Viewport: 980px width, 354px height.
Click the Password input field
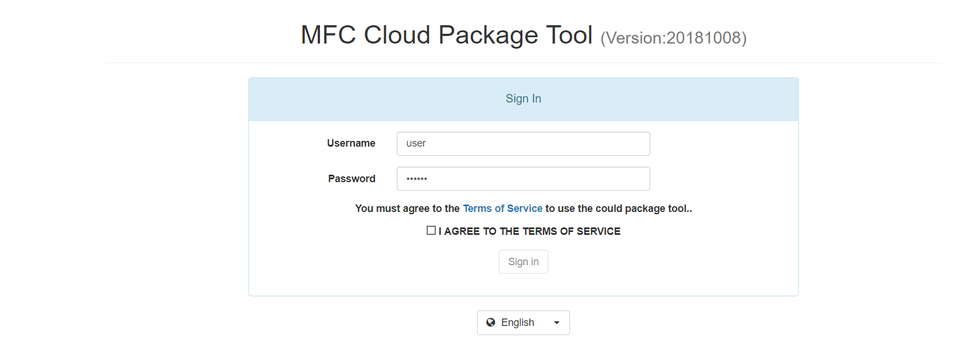pos(523,179)
